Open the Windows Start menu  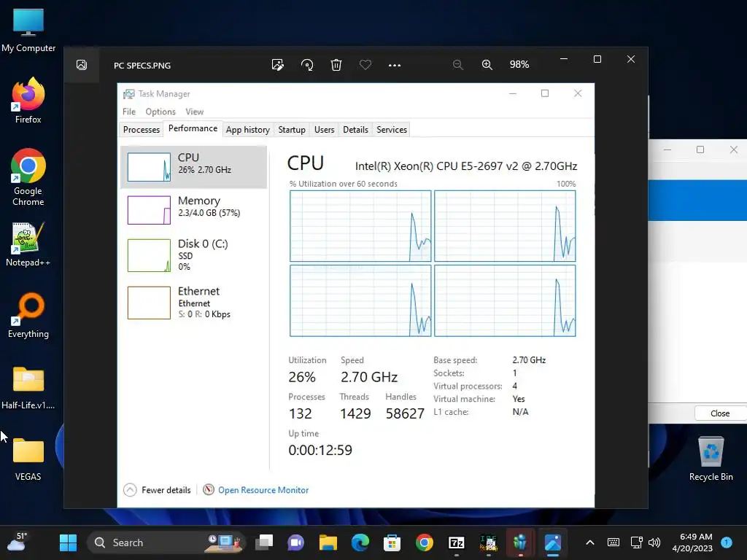tap(68, 542)
